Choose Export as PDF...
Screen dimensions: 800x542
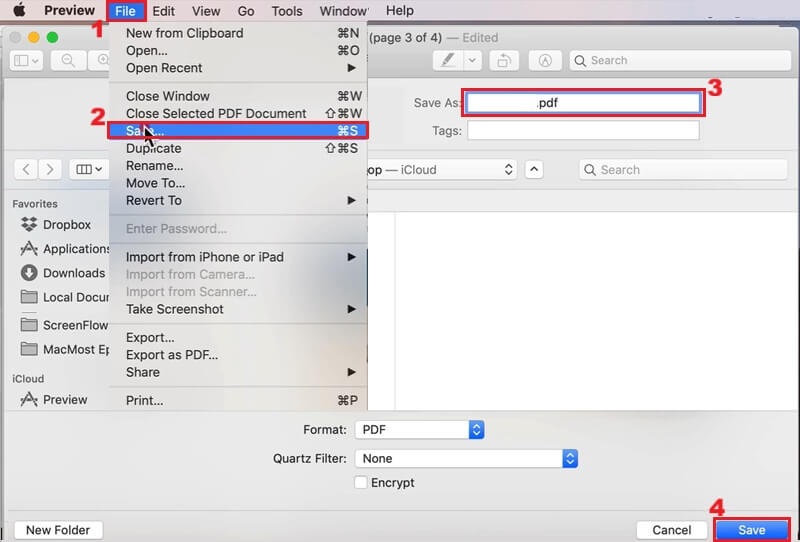pyautogui.click(x=238, y=355)
